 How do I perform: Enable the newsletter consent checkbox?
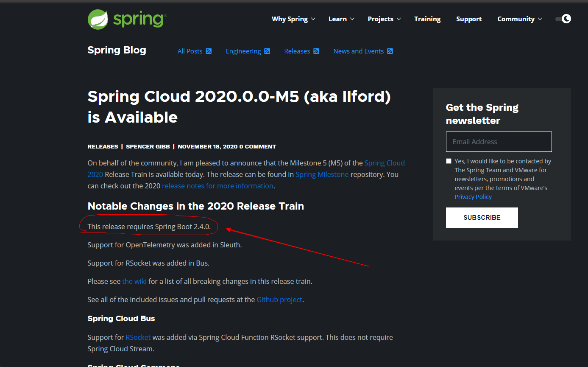(449, 161)
